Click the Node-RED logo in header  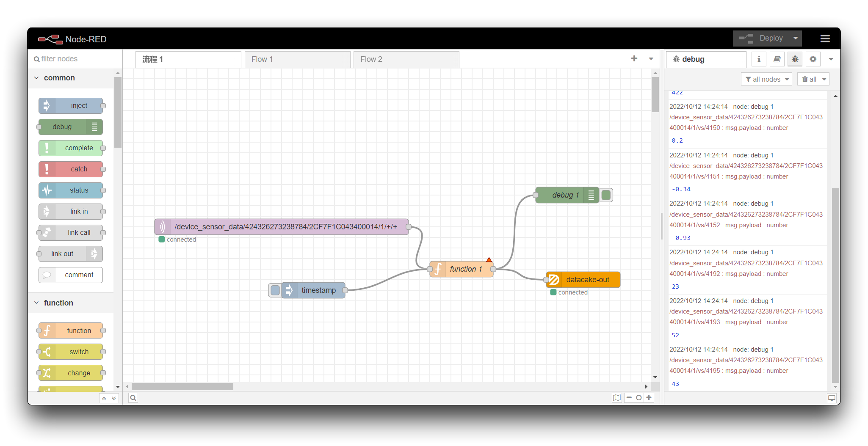coord(72,39)
